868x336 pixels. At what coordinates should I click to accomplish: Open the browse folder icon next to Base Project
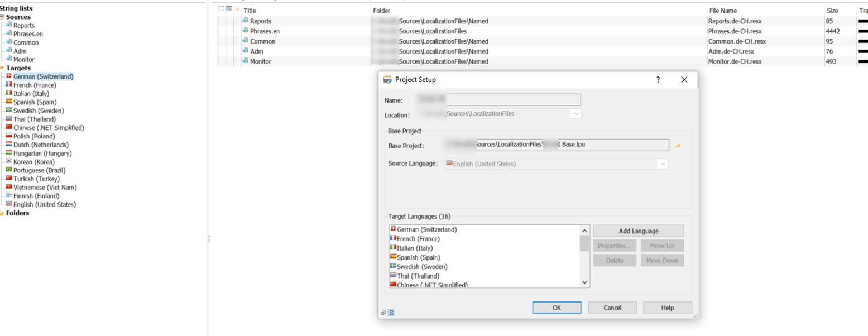tap(678, 145)
